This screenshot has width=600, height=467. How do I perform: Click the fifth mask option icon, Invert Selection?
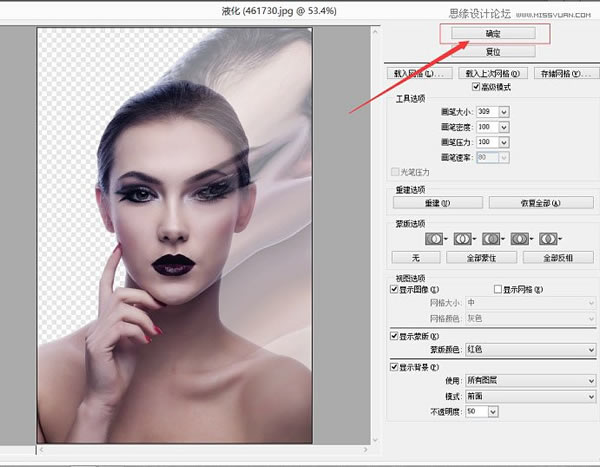(550, 239)
